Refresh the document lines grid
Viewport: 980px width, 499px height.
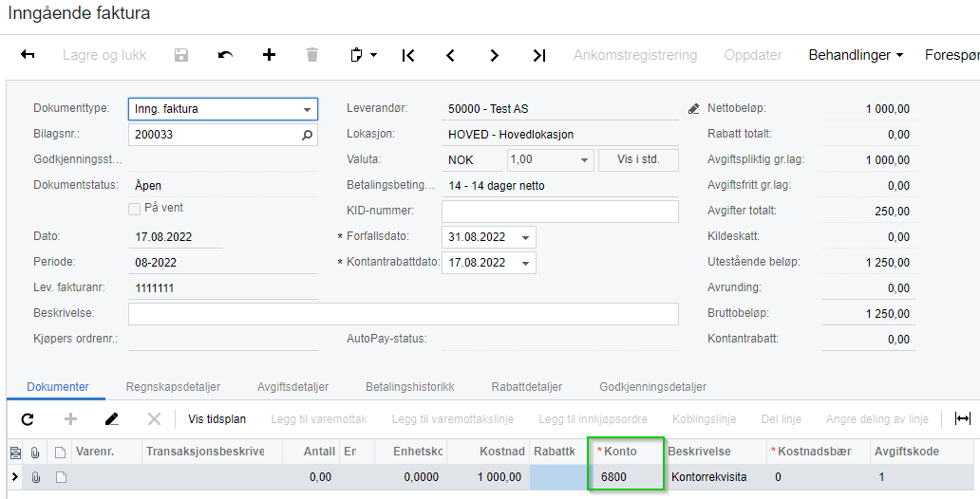click(x=28, y=419)
